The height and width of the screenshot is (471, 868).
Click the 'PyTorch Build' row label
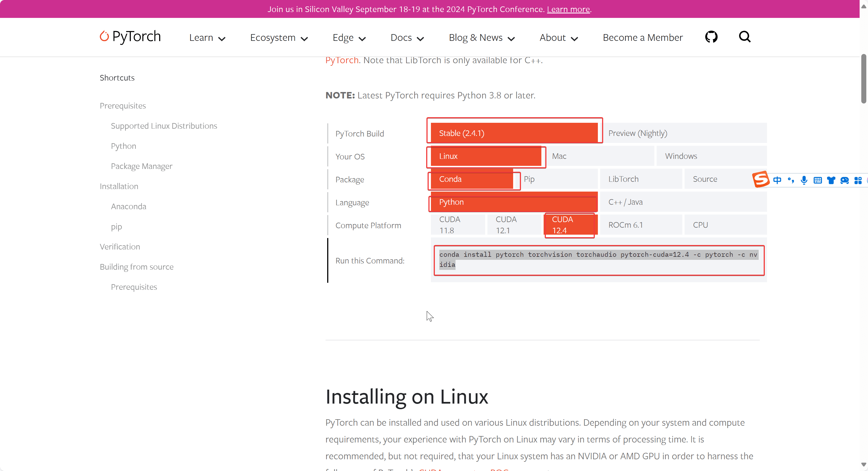pos(360,134)
